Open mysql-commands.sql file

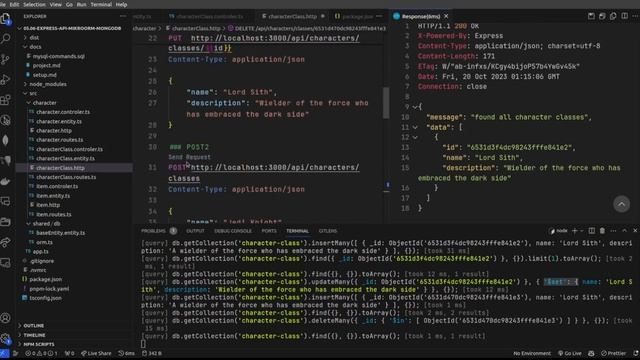click(58, 56)
